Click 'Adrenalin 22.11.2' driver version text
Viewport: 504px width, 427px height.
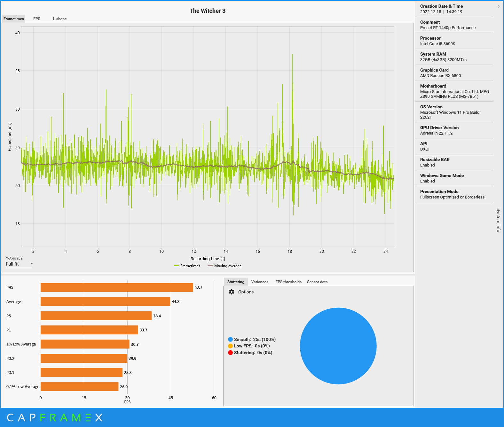pyautogui.click(x=436, y=133)
